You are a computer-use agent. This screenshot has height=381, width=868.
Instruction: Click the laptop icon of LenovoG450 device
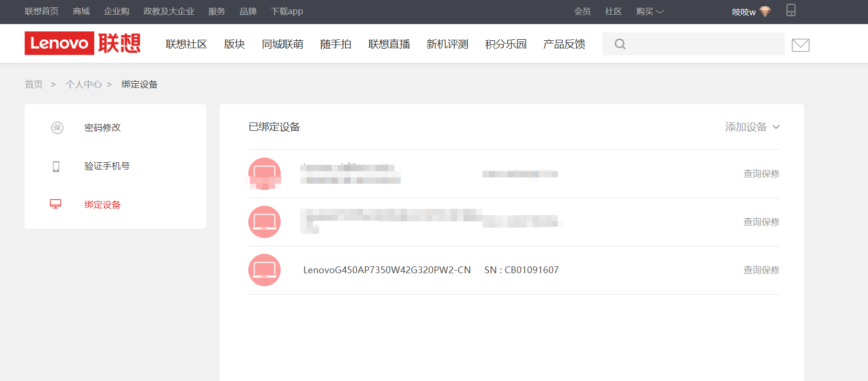click(x=265, y=270)
